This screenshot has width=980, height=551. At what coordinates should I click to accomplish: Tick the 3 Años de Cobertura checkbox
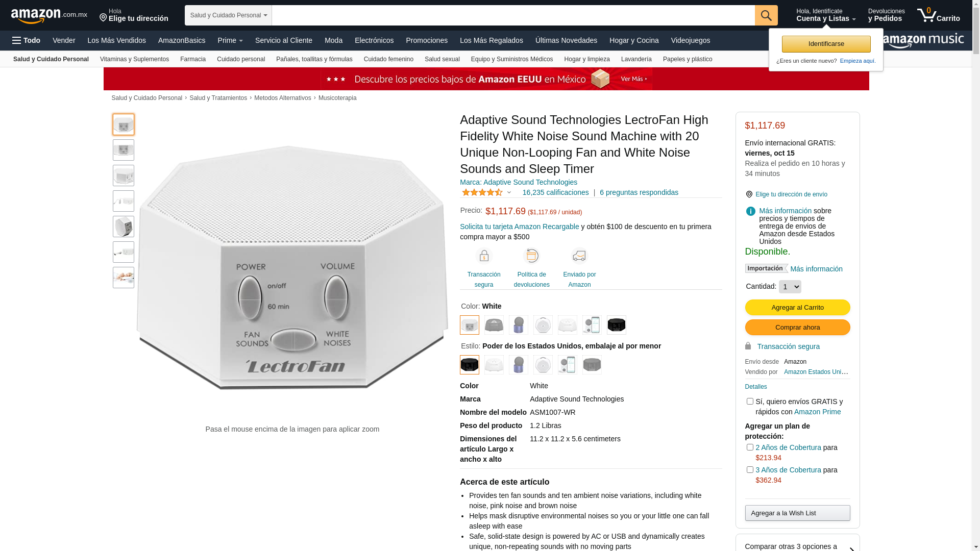pyautogui.click(x=749, y=470)
